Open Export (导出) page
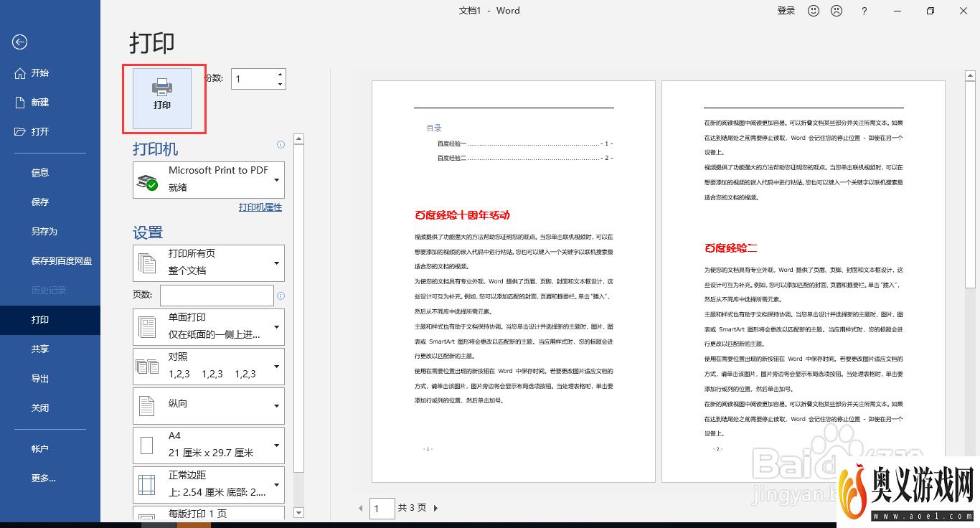The width and height of the screenshot is (980, 528). tap(50, 379)
